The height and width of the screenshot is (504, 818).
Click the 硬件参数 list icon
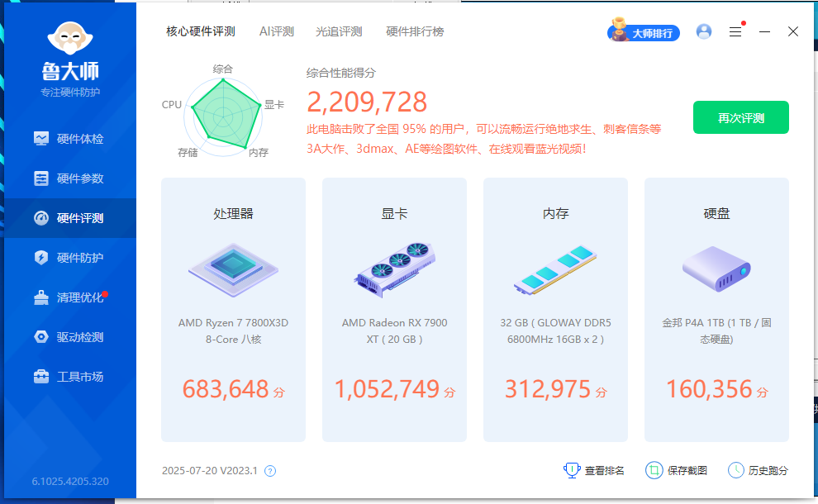[x=41, y=178]
